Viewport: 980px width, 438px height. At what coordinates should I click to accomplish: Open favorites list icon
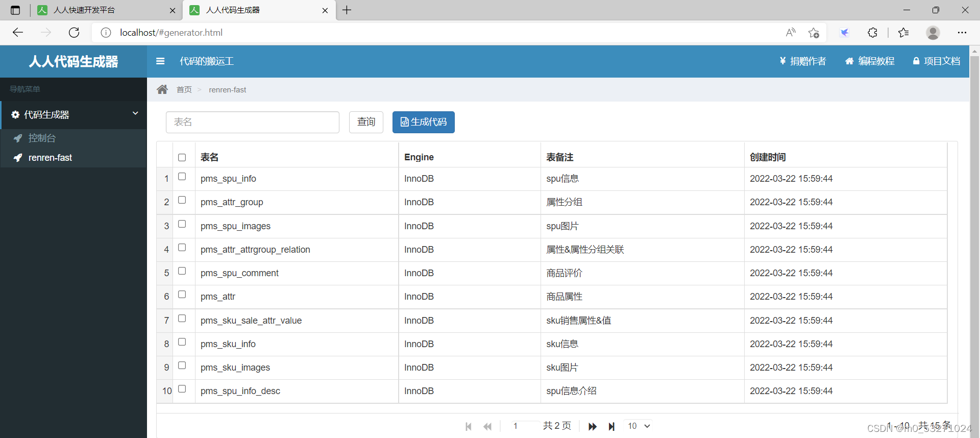(903, 33)
